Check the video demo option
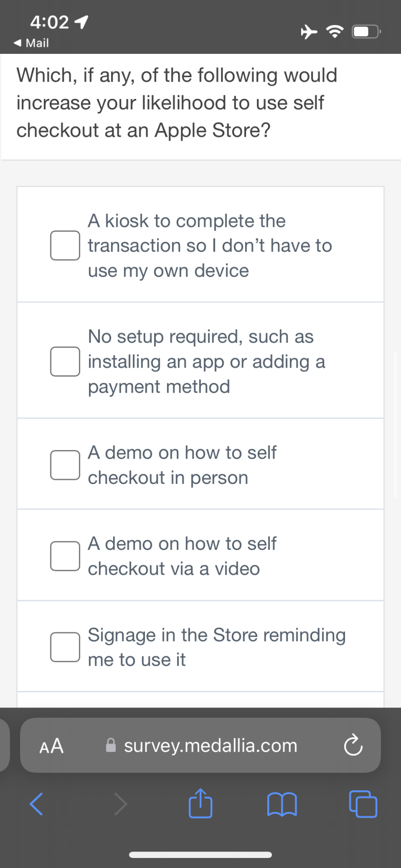 (x=65, y=556)
